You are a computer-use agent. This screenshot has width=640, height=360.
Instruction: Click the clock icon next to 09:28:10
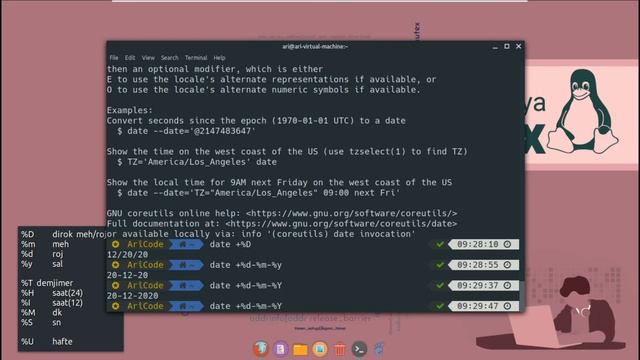point(507,244)
